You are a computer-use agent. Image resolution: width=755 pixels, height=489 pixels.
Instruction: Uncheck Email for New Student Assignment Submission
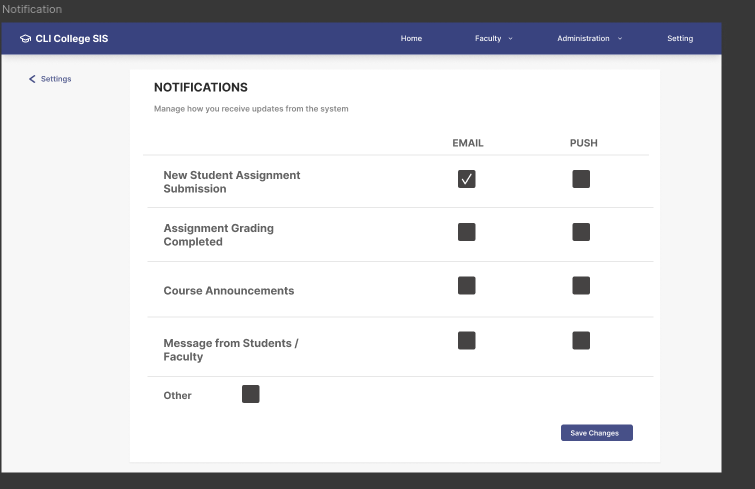466,179
